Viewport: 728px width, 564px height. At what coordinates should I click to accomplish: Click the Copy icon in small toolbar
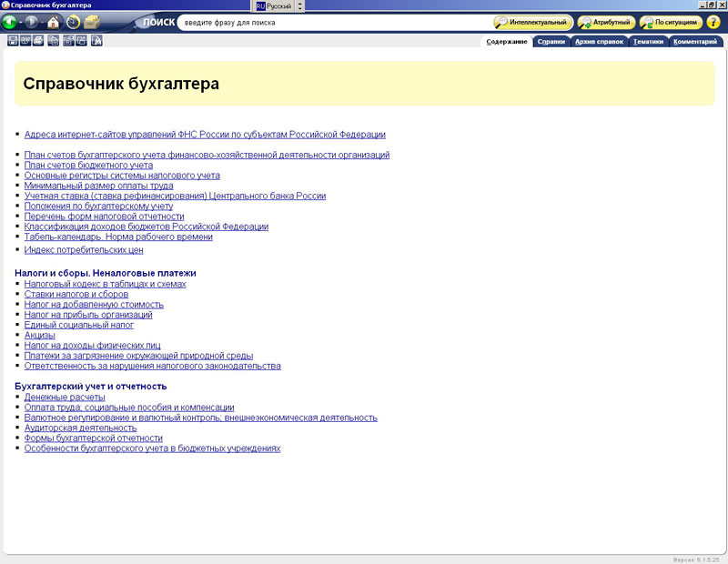[x=54, y=40]
